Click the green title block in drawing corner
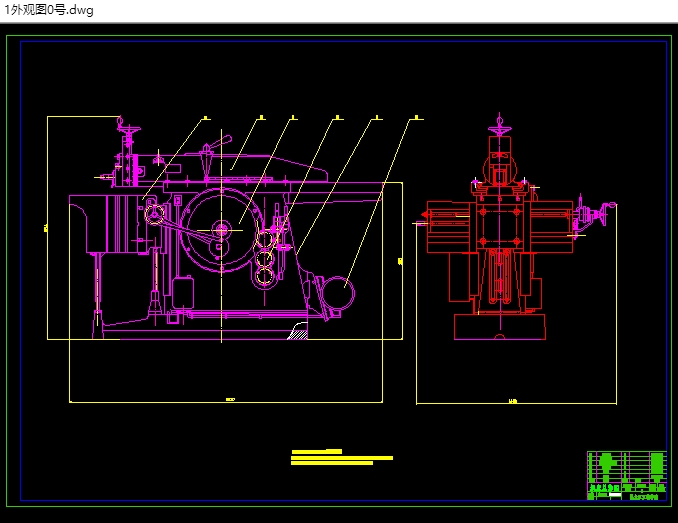Viewport: 678px width, 523px height. point(626,474)
